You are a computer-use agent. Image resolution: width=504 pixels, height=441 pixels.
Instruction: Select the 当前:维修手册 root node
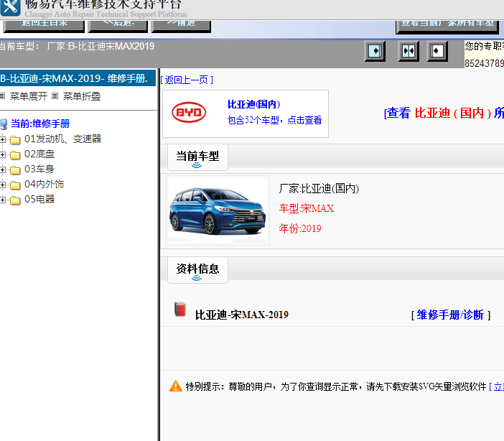40,124
